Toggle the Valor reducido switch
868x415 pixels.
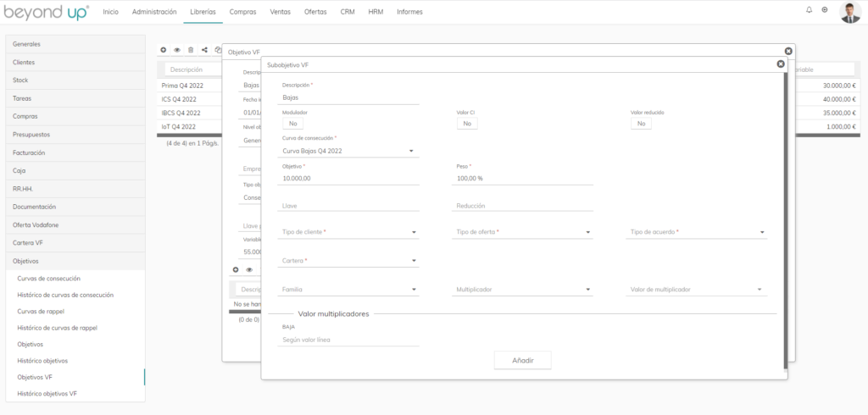point(641,124)
